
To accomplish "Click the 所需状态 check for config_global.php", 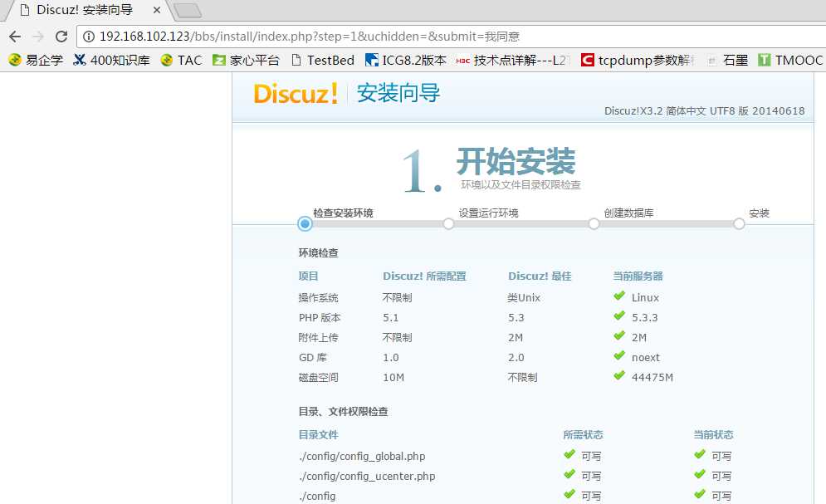I will coord(569,454).
